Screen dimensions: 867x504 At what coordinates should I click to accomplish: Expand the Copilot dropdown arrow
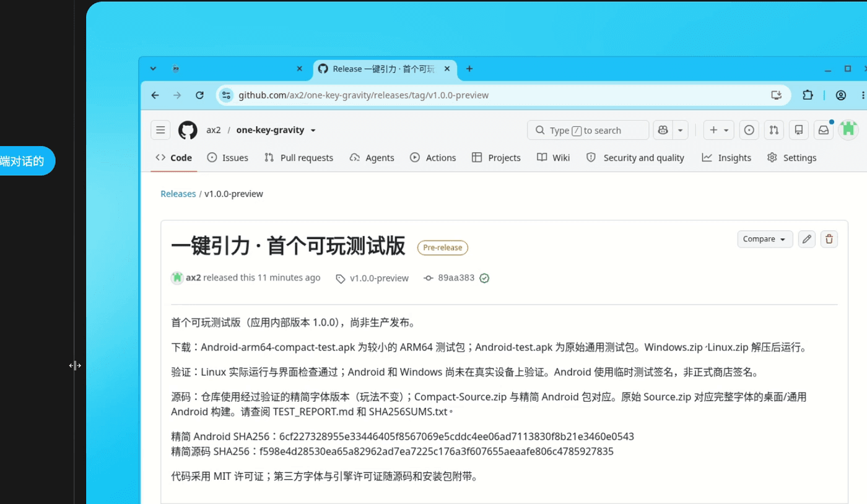pos(680,130)
